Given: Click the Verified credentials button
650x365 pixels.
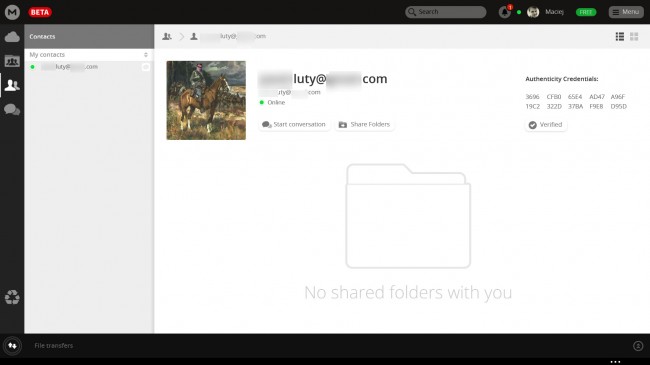Looking at the screenshot, I should click(x=546, y=125).
